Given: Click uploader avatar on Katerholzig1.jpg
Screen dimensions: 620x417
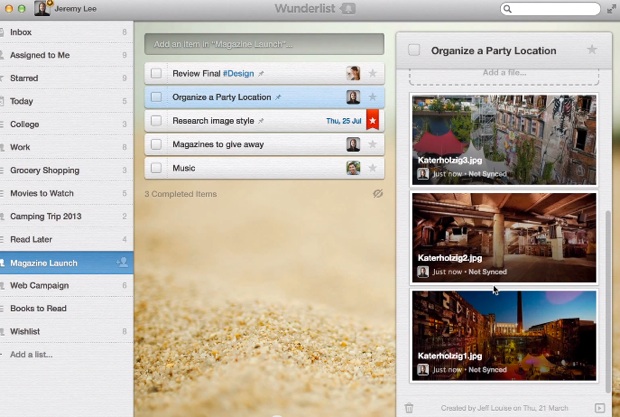Looking at the screenshot, I should click(x=423, y=370).
